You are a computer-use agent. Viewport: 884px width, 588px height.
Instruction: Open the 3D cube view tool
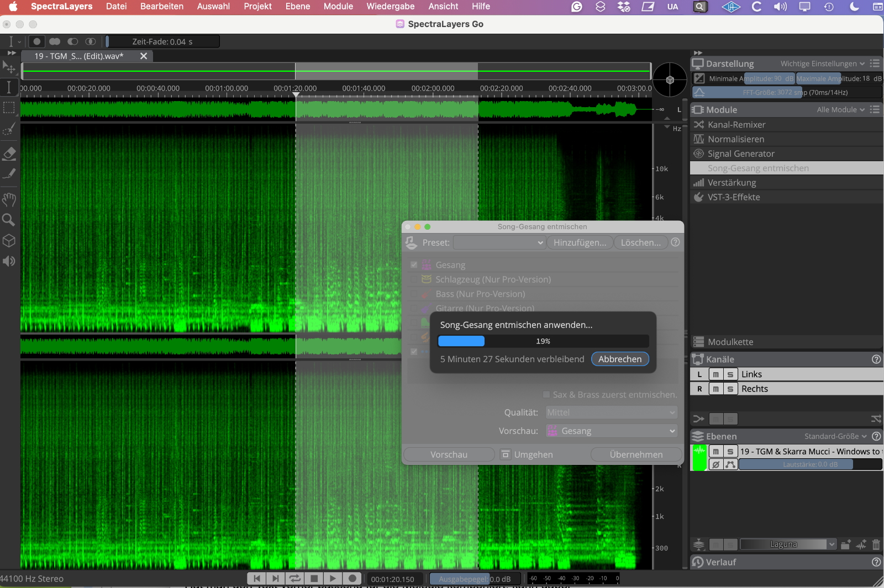pyautogui.click(x=9, y=241)
